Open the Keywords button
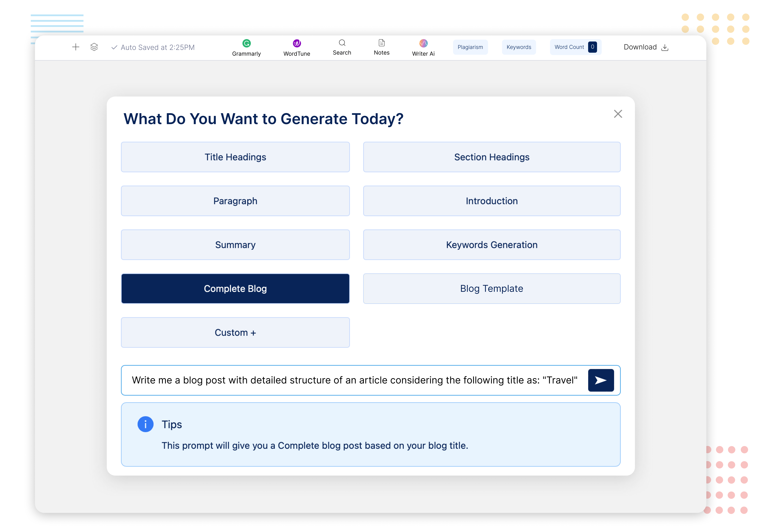The height and width of the screenshot is (532, 773). [x=519, y=47]
